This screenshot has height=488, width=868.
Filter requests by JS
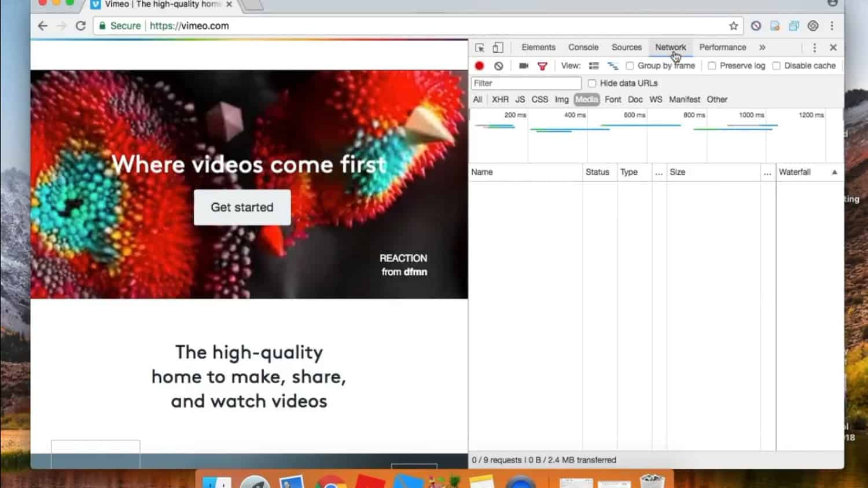[520, 100]
